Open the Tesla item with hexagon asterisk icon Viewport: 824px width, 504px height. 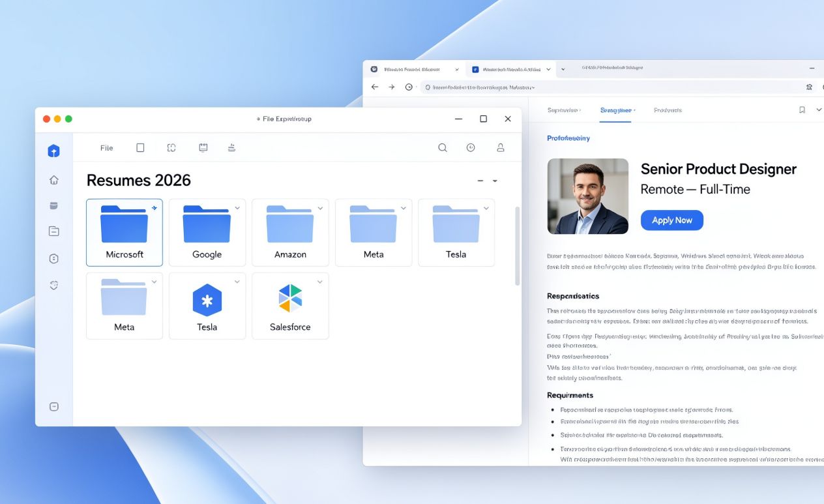(207, 306)
